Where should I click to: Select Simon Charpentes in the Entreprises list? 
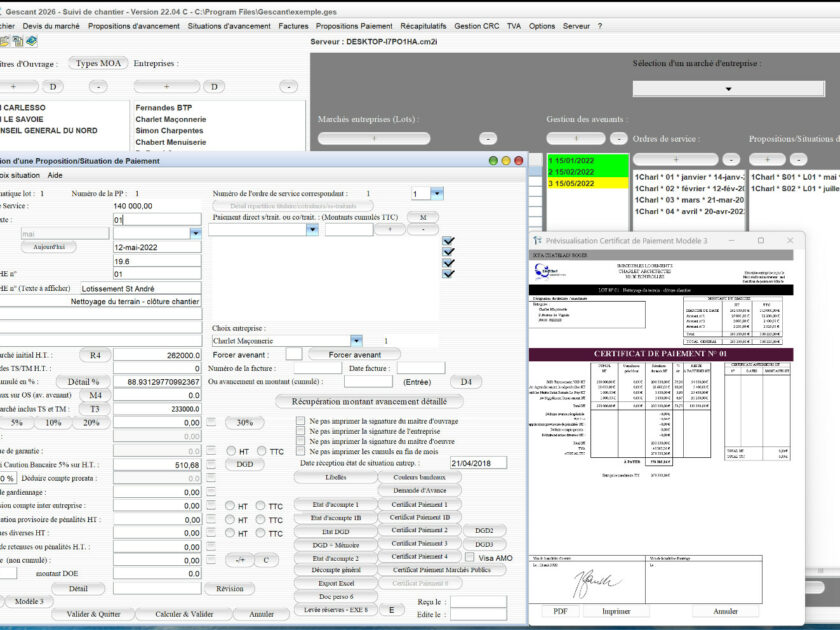(169, 130)
